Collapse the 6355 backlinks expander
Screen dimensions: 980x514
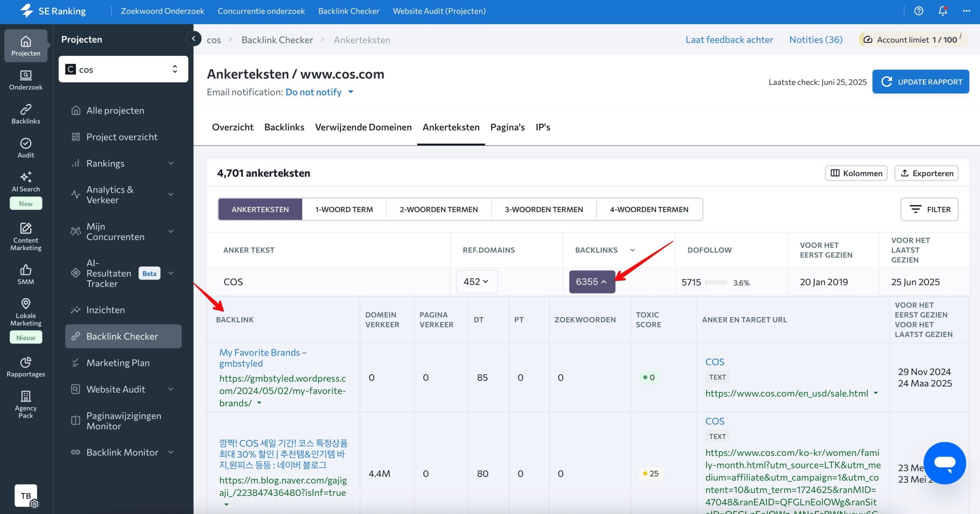pos(592,282)
